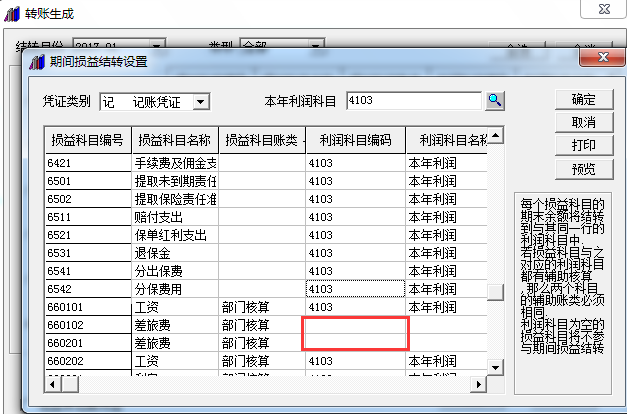The width and height of the screenshot is (627, 414).
Task: Select the row cell 6501
Action: pyautogui.click(x=88, y=181)
